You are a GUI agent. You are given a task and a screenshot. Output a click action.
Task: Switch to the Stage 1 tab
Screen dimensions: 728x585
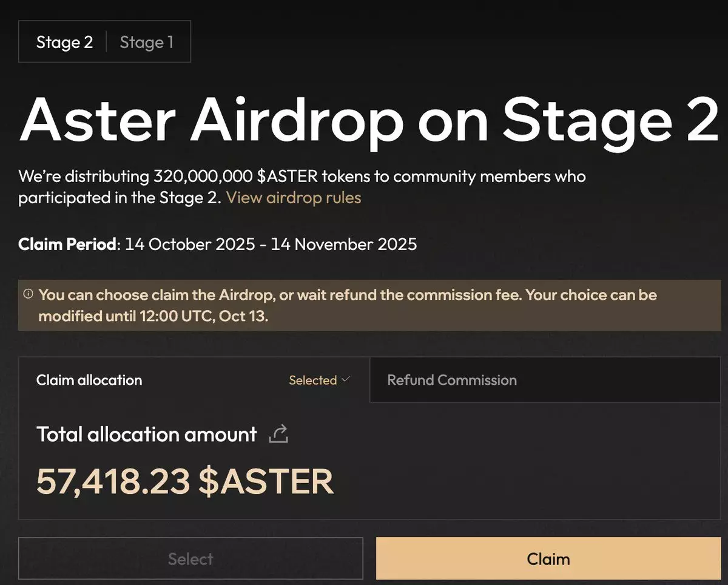[x=146, y=42]
